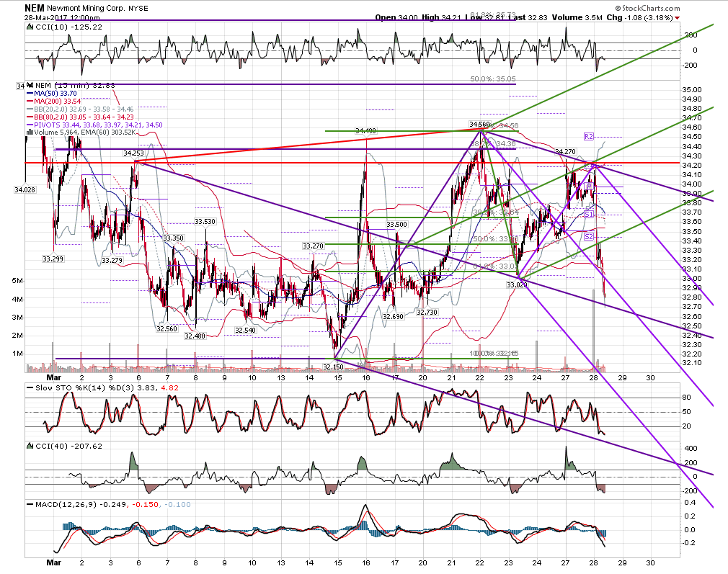Screen dimensions: 728x574
Task: Click the Chg -1.08 (-3.18%) value
Action: (x=640, y=17)
